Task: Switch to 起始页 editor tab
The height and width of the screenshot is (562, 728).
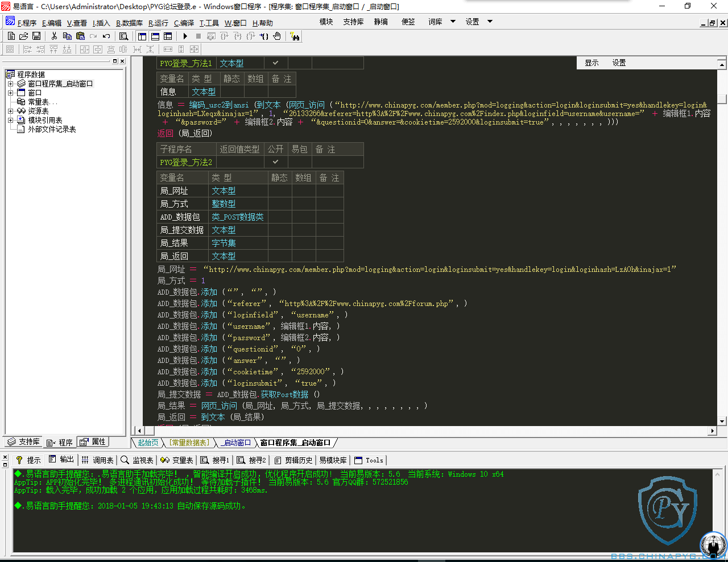Action: click(148, 443)
